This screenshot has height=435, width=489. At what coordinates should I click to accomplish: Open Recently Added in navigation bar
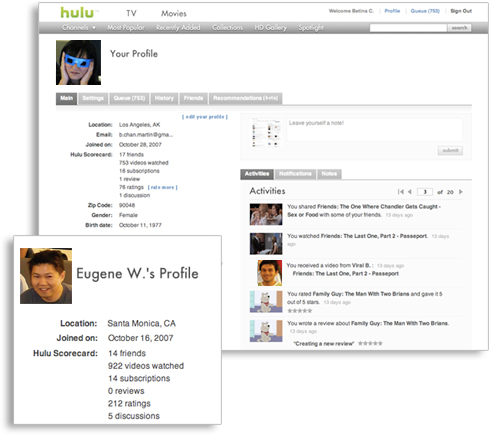click(x=178, y=27)
